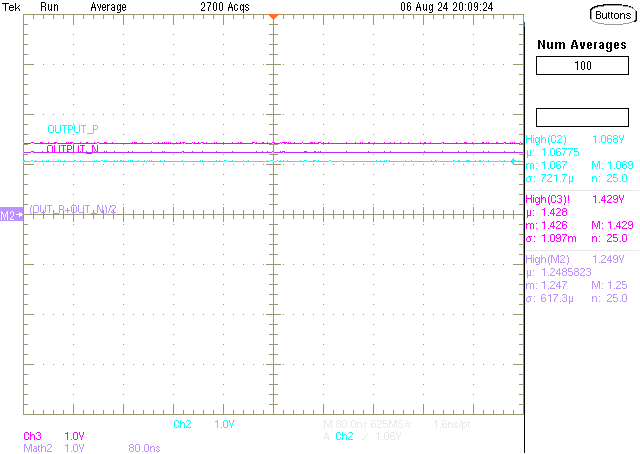The height and width of the screenshot is (454, 640).
Task: Select the OUTPUT_P waveform label
Action: point(73,130)
